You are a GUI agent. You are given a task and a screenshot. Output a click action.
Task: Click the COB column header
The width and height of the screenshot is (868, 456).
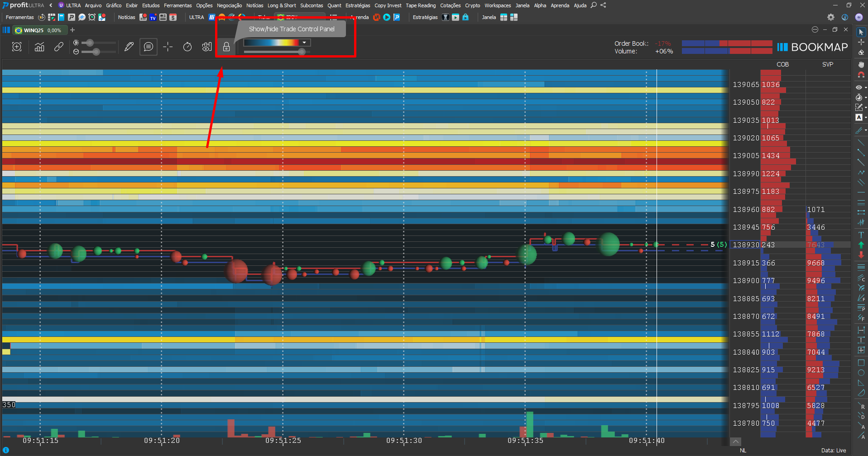782,64
